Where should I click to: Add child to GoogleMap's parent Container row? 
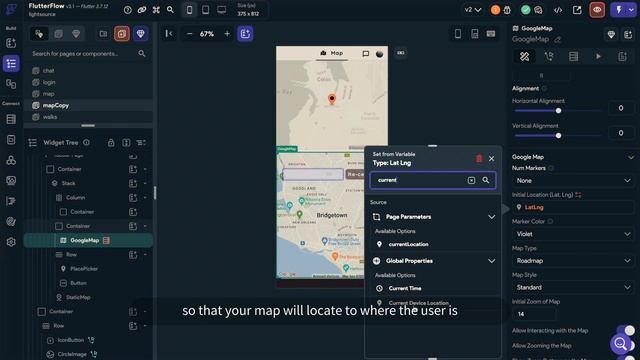tap(133, 226)
